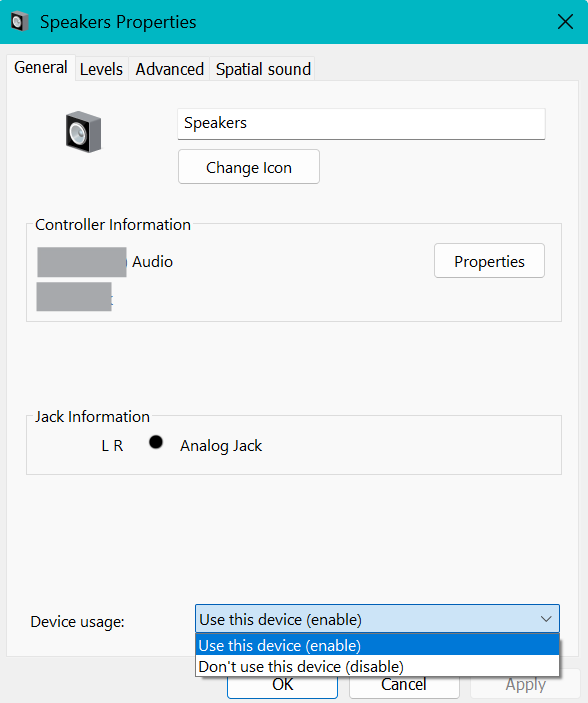588x703 pixels.
Task: Switch to the General tab
Action: (x=41, y=68)
